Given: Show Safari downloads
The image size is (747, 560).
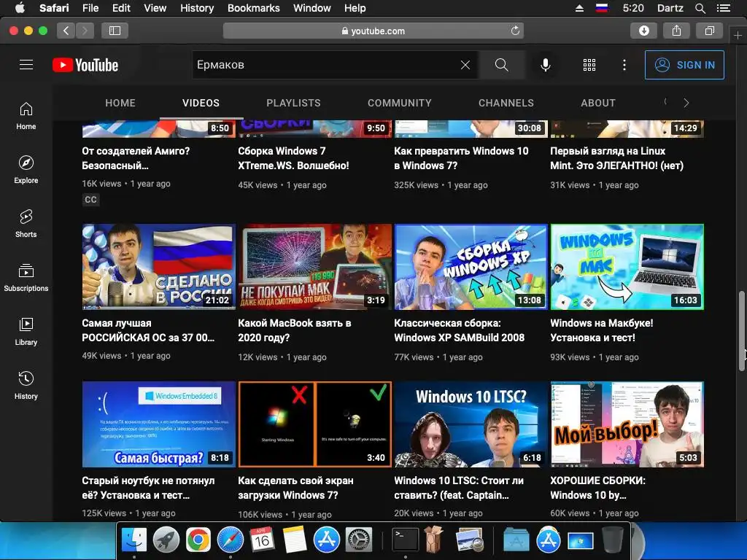Looking at the screenshot, I should [x=643, y=31].
